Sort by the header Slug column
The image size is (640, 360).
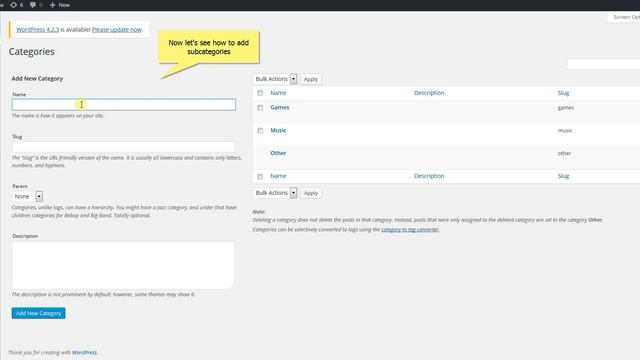click(563, 93)
